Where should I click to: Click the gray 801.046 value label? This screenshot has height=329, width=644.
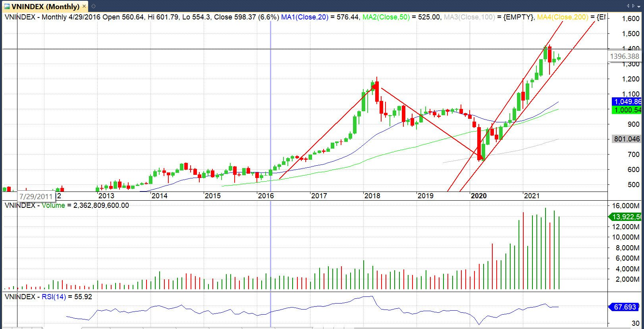[x=627, y=139]
